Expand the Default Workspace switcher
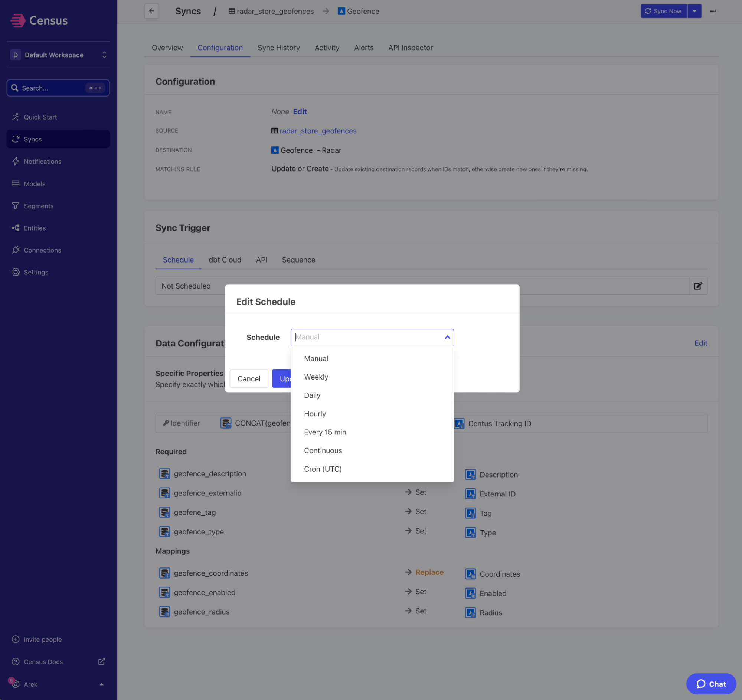Screen dimensions: 742x700 (x=104, y=55)
